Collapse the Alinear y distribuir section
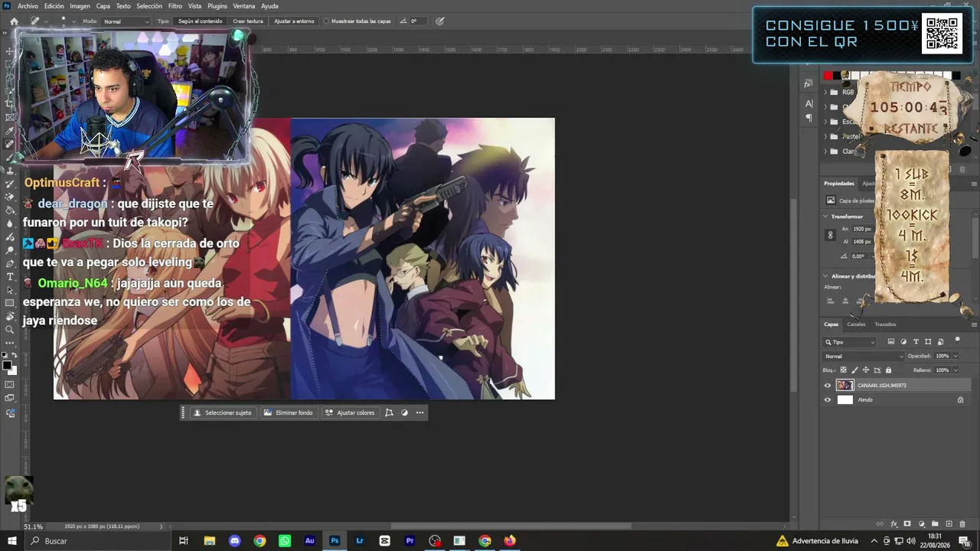Screen dimensions: 980x551 pos(826,275)
